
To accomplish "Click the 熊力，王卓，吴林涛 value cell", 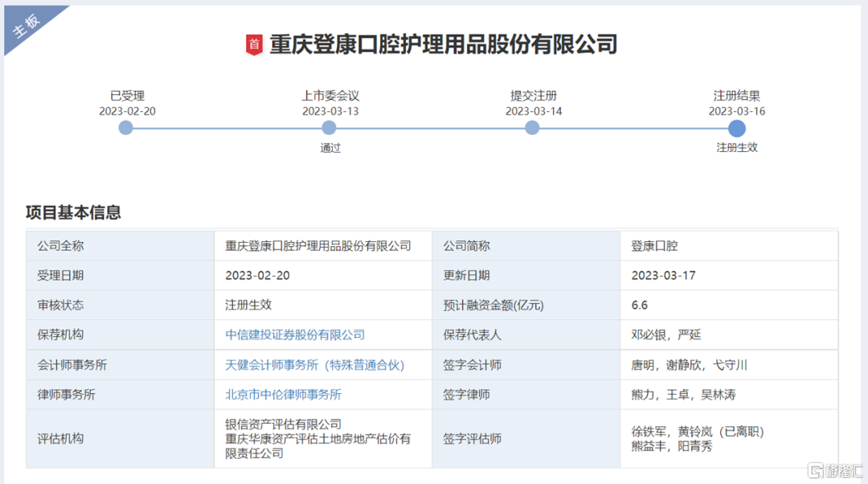I will (729, 394).
